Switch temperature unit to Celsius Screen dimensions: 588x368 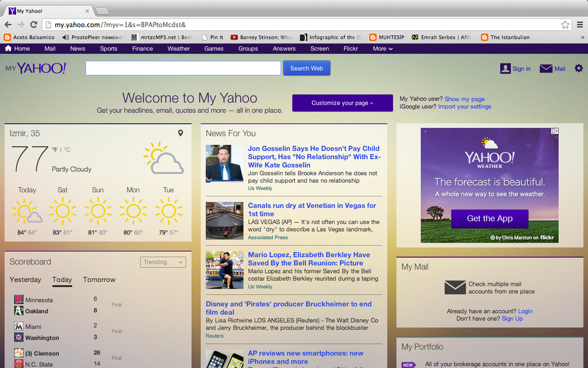click(67, 150)
